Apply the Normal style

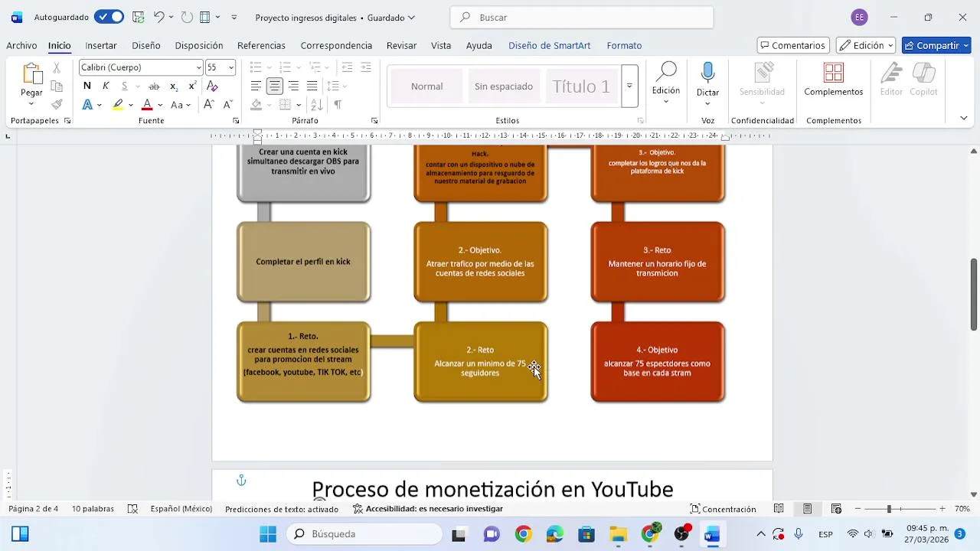pos(426,86)
